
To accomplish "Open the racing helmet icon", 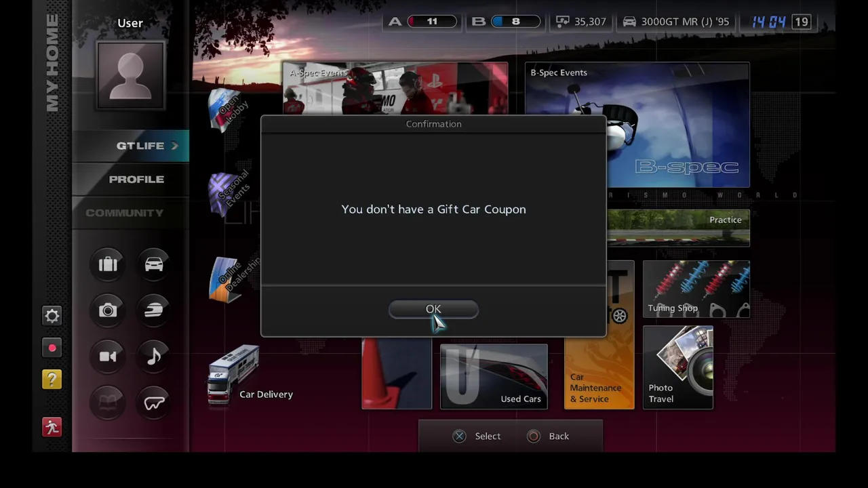I will pos(154,310).
